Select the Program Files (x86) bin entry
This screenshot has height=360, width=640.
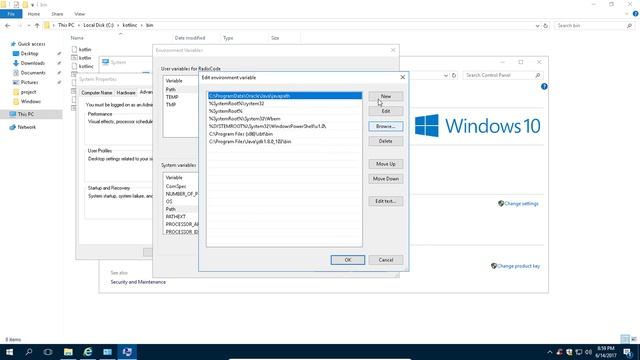click(x=284, y=134)
